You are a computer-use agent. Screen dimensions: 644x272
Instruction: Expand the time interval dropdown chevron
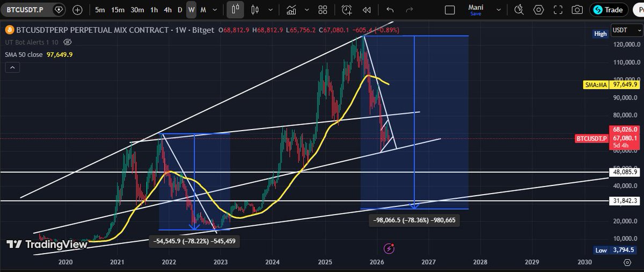tap(215, 10)
